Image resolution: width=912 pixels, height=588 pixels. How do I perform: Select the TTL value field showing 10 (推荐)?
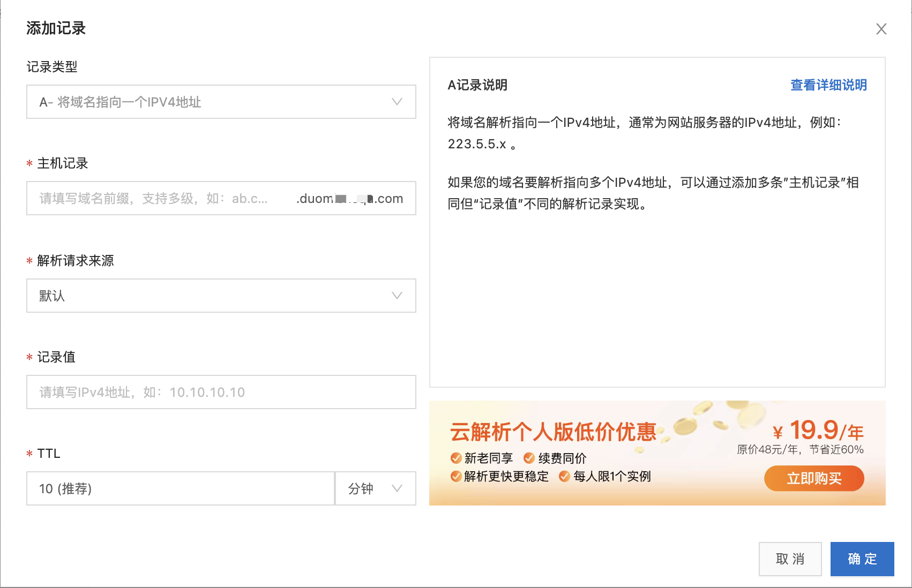(x=180, y=488)
